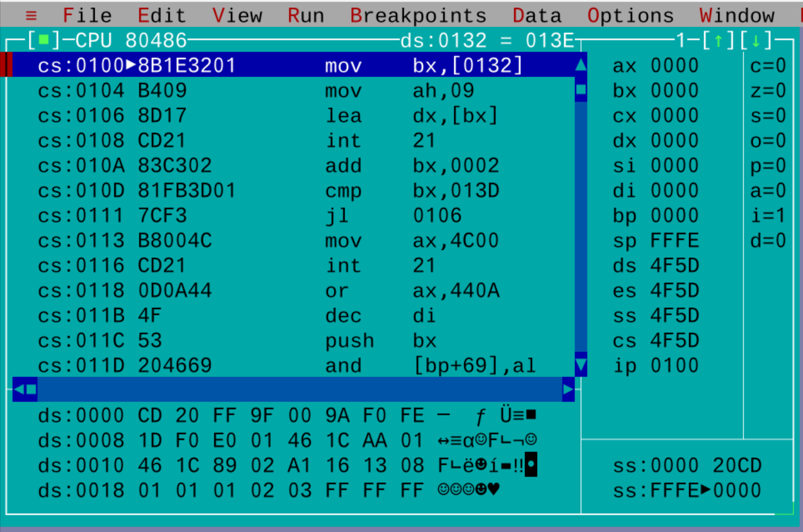
Task: Open the Run menu
Action: pos(306,16)
